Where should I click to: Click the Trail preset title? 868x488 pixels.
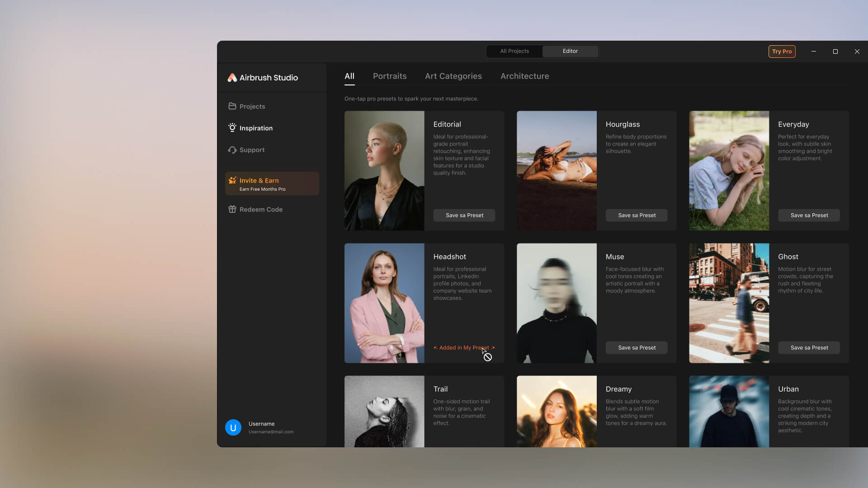[x=440, y=389]
